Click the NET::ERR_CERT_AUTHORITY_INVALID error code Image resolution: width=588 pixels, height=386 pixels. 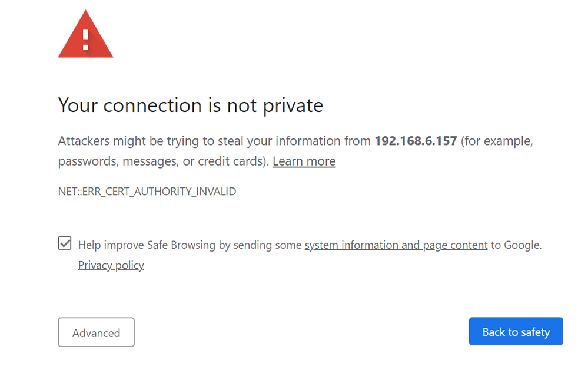click(147, 192)
